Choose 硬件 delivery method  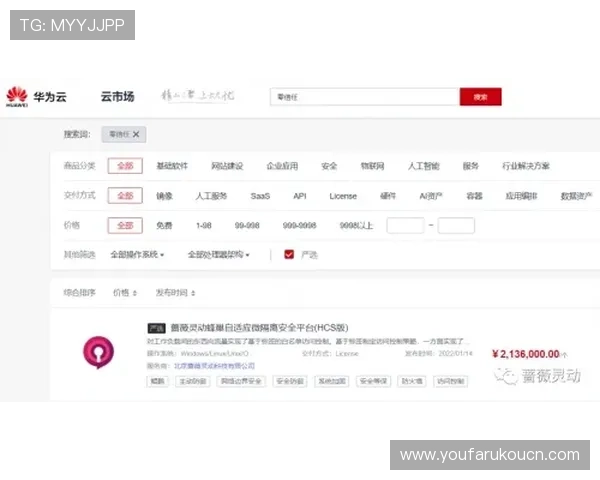click(x=388, y=196)
